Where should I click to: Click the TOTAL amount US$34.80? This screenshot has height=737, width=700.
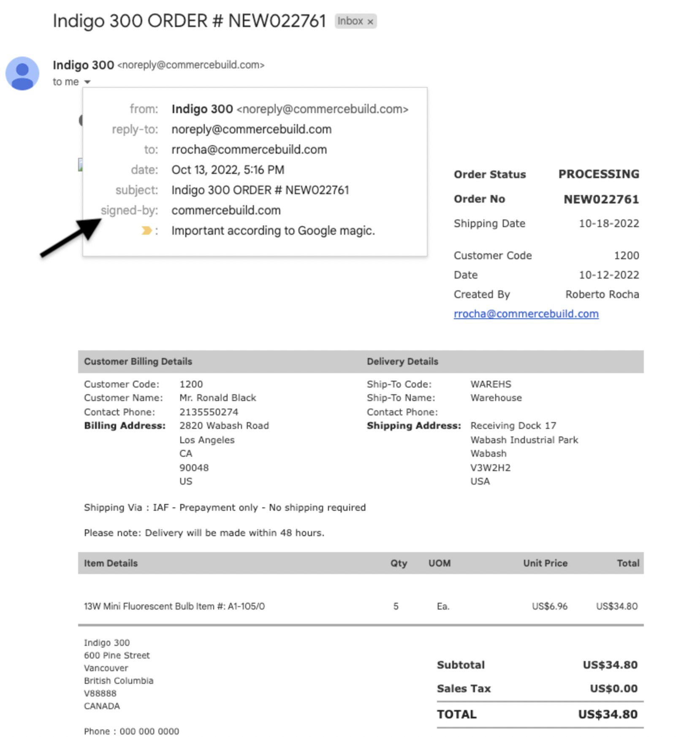pos(608,714)
